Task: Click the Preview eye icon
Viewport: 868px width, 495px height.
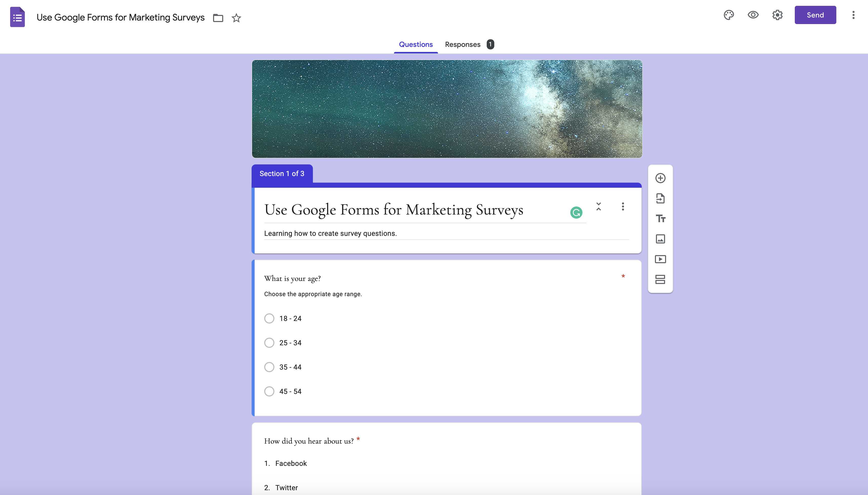Action: pyautogui.click(x=753, y=15)
